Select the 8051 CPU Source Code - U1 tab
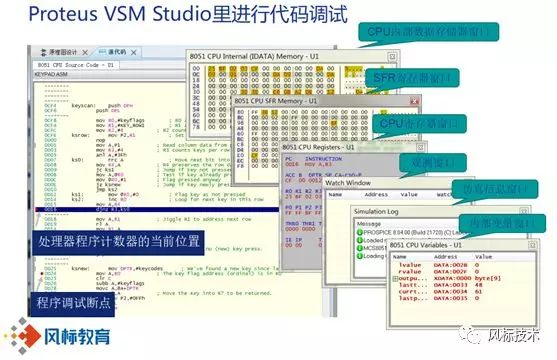Screen dimensions: 557x360 pyautogui.click(x=76, y=65)
